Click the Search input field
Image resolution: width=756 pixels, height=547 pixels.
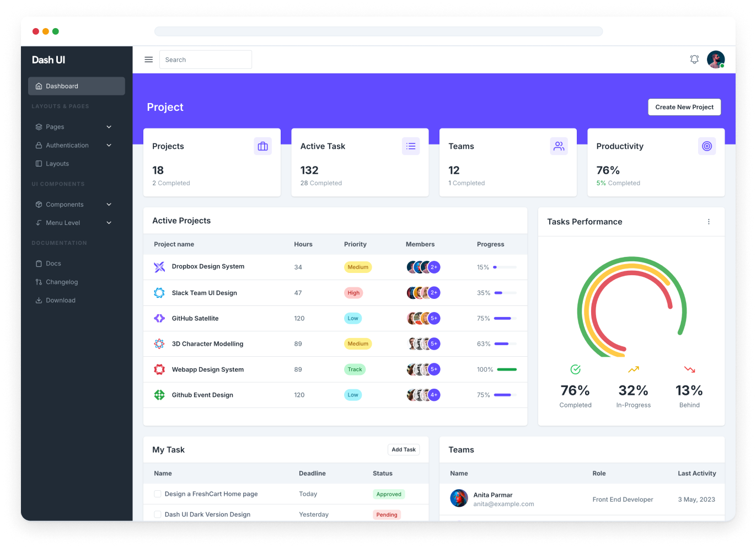206,60
